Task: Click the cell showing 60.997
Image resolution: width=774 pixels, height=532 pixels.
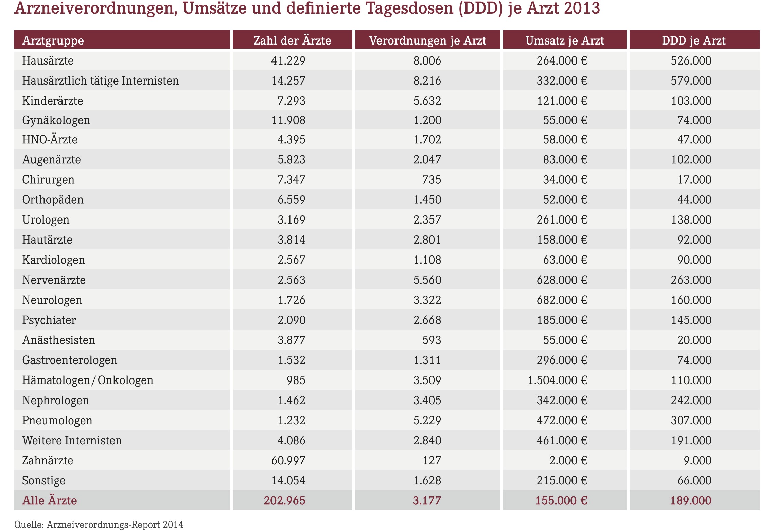Action: point(288,460)
